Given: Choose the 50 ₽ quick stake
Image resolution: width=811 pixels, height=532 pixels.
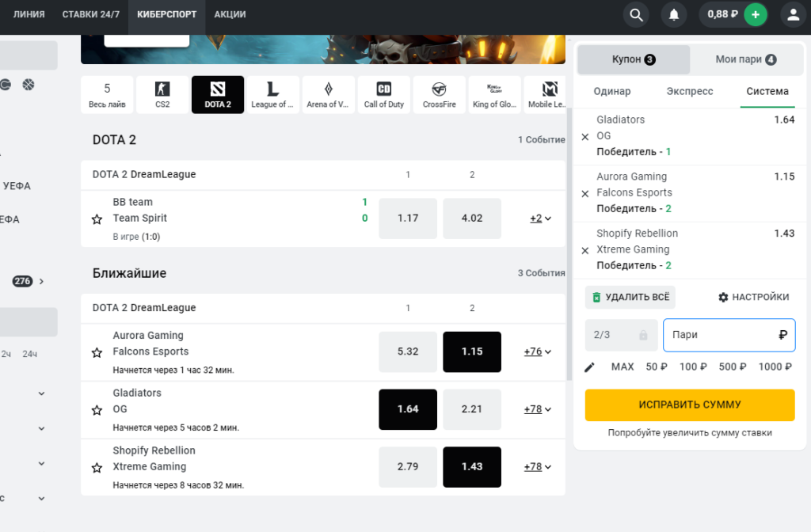Looking at the screenshot, I should pos(657,367).
